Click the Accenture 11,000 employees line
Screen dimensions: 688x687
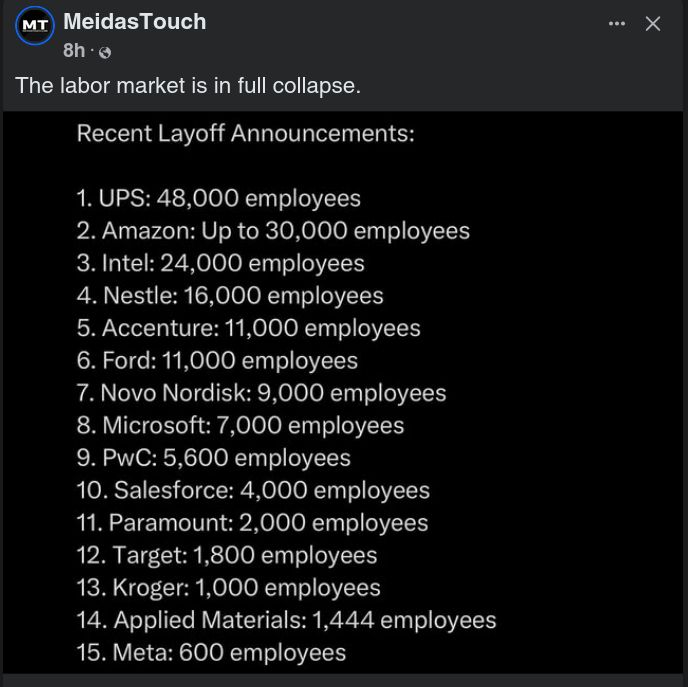click(x=248, y=328)
